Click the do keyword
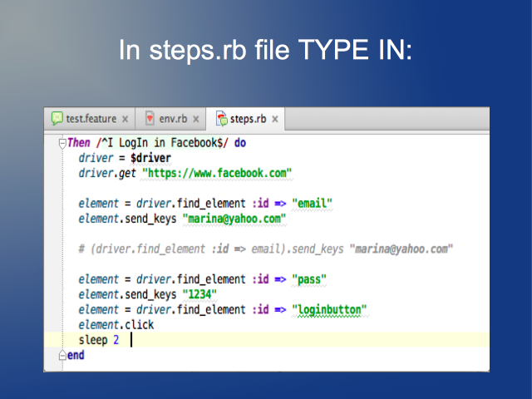 pyautogui.click(x=240, y=143)
